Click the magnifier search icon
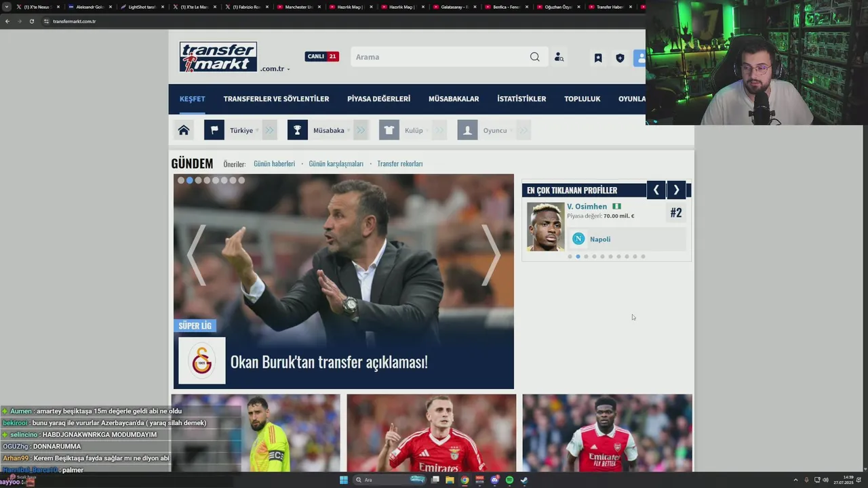 [x=535, y=57]
